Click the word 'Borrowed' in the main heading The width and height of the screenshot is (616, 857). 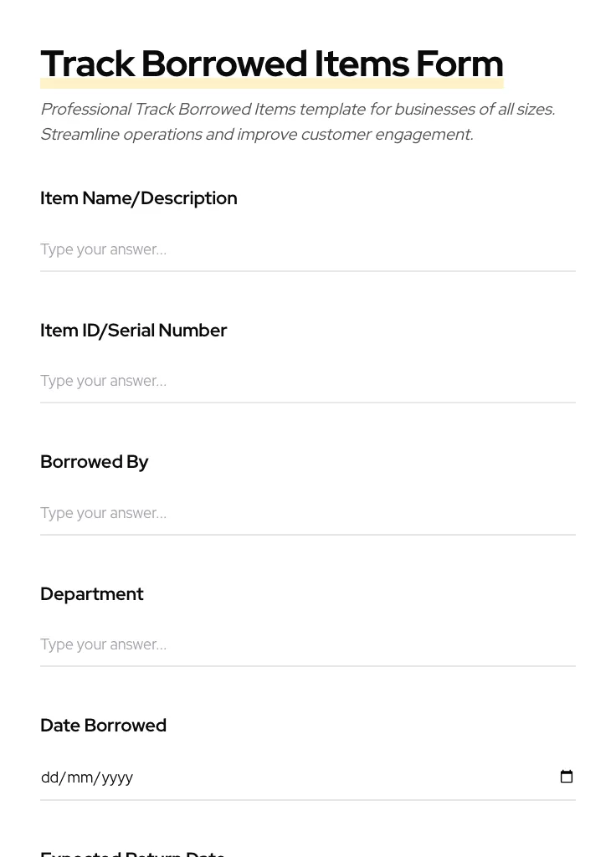pyautogui.click(x=224, y=64)
